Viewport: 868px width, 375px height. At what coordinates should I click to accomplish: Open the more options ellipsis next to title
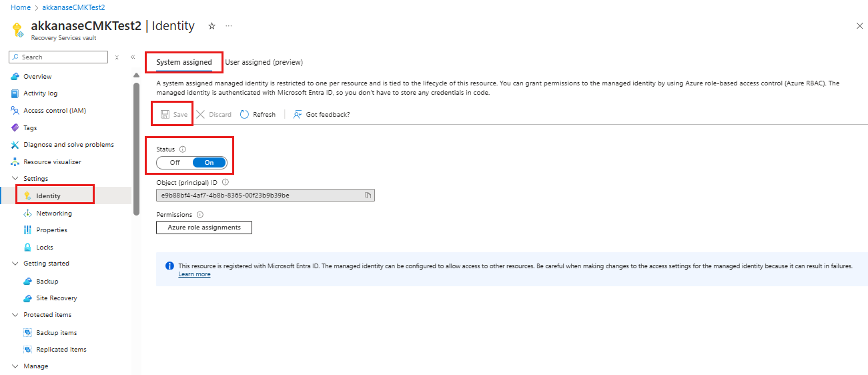pyautogui.click(x=229, y=26)
